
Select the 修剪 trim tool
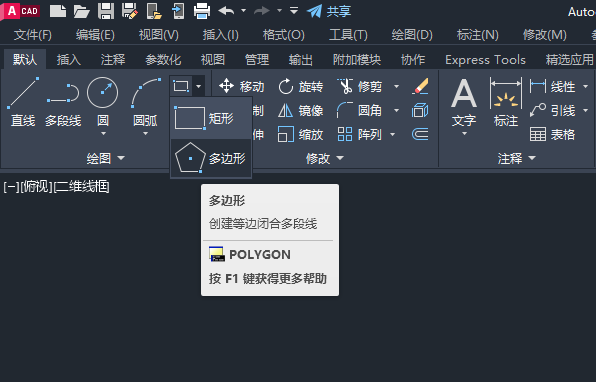[x=360, y=86]
